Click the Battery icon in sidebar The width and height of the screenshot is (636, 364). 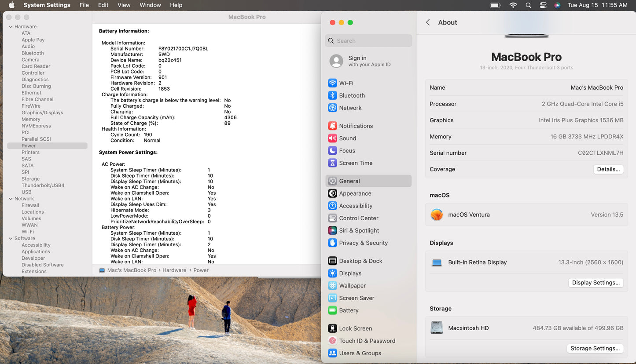click(332, 310)
